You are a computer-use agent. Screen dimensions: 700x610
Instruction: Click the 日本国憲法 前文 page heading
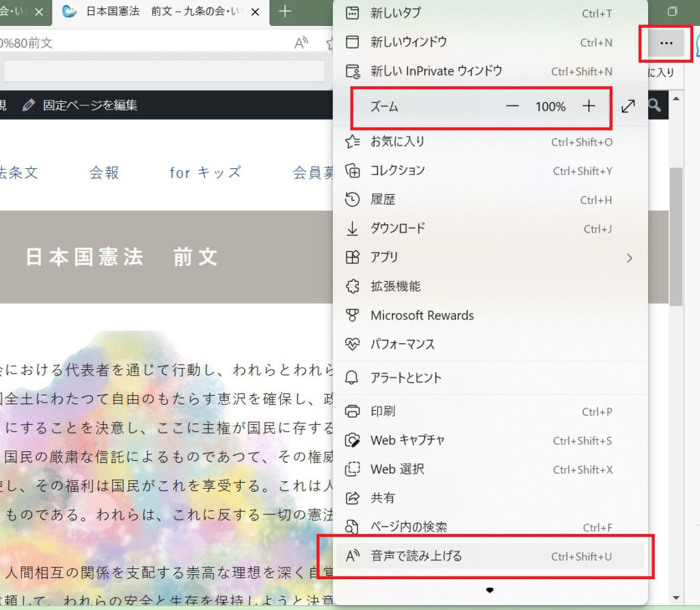[122, 257]
